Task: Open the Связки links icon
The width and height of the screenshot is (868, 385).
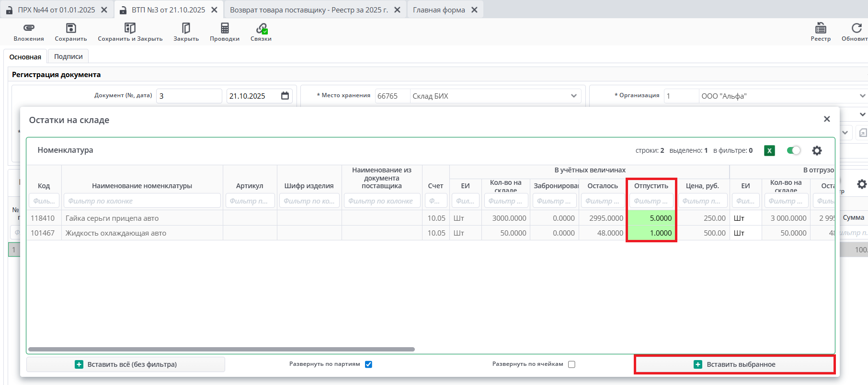Action: [261, 28]
